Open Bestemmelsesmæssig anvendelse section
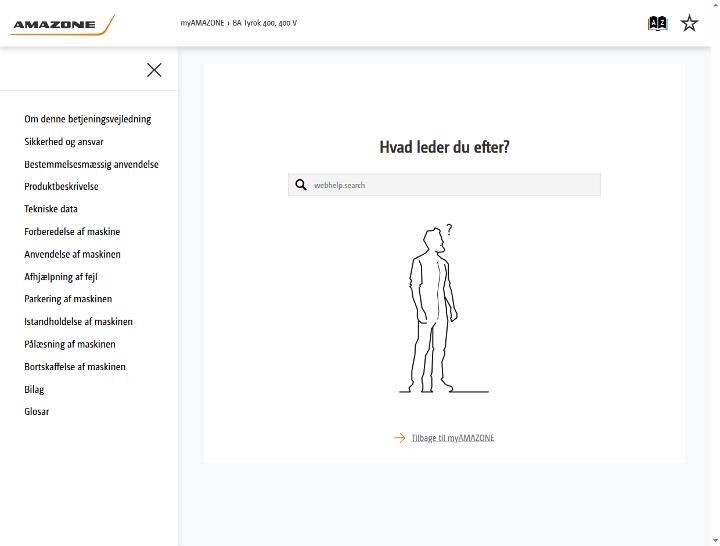This screenshot has height=546, width=720. click(91, 164)
